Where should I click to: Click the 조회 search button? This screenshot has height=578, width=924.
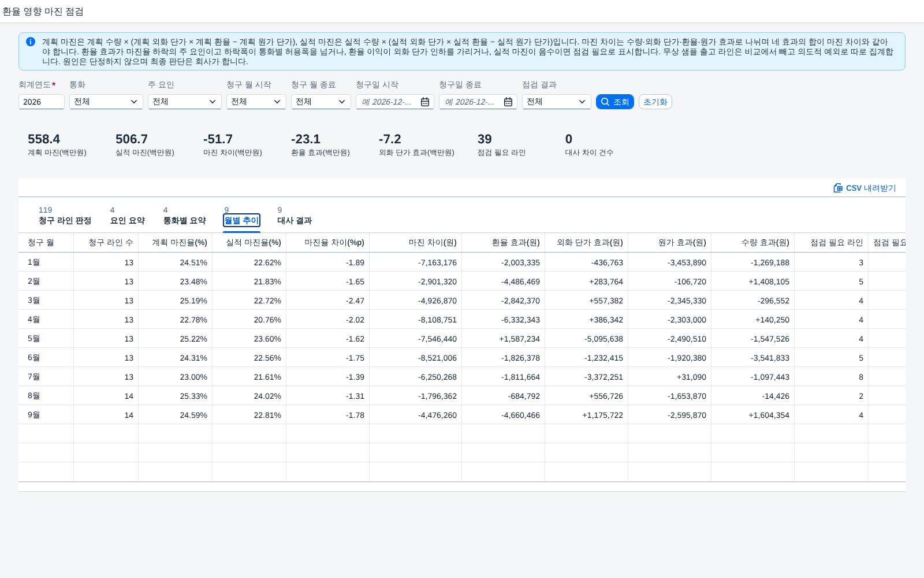pyautogui.click(x=615, y=102)
